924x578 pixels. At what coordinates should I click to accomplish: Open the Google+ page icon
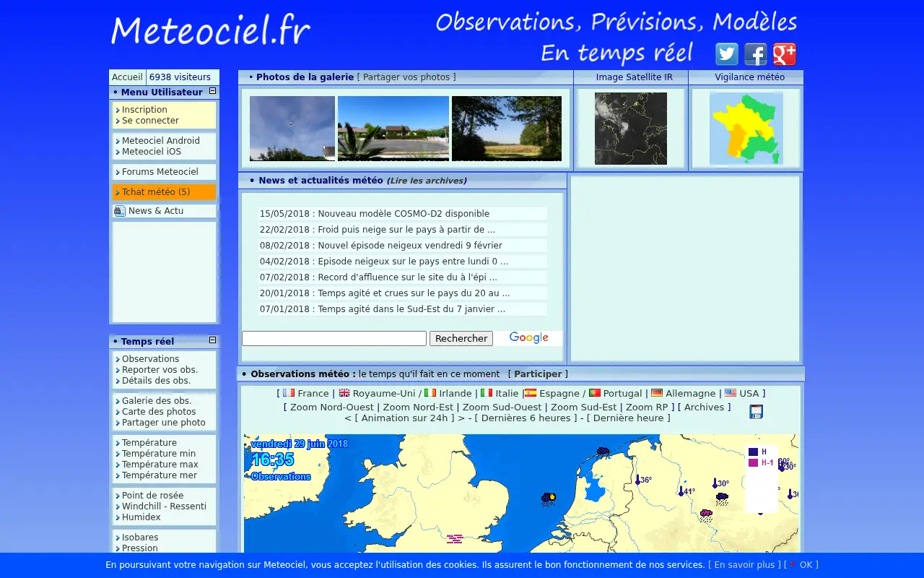pos(785,54)
